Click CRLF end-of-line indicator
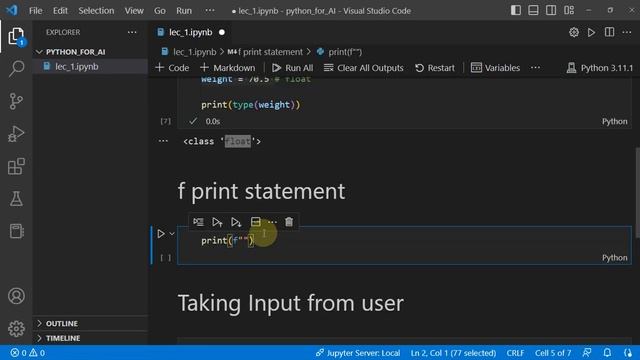This screenshot has height=360, width=640. (x=515, y=353)
